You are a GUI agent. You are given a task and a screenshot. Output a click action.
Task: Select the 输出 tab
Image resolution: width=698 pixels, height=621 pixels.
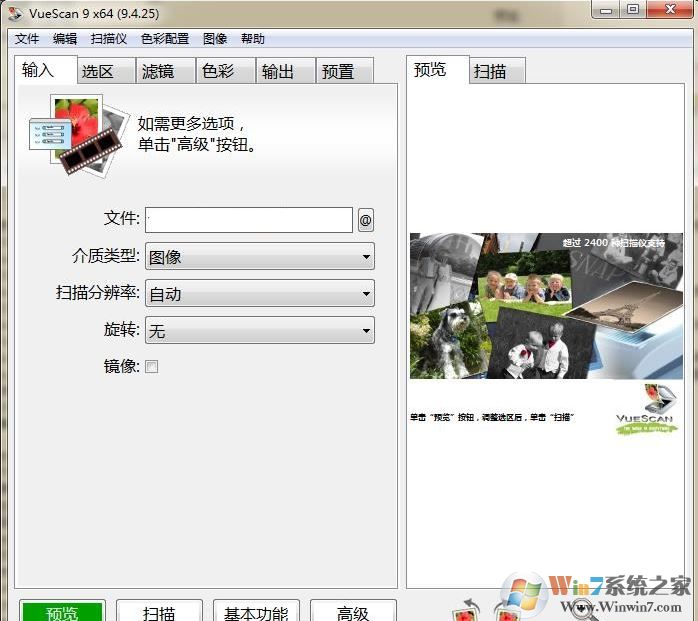click(x=278, y=71)
